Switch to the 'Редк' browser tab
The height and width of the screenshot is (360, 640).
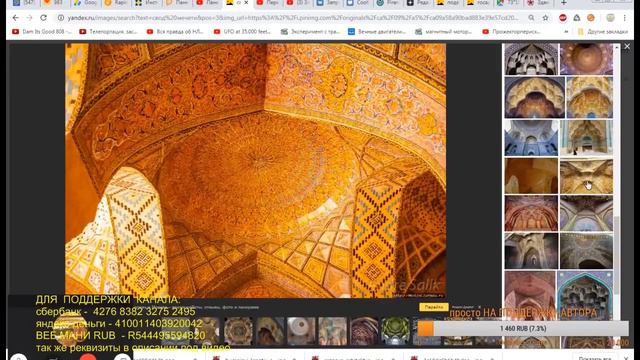418,3
